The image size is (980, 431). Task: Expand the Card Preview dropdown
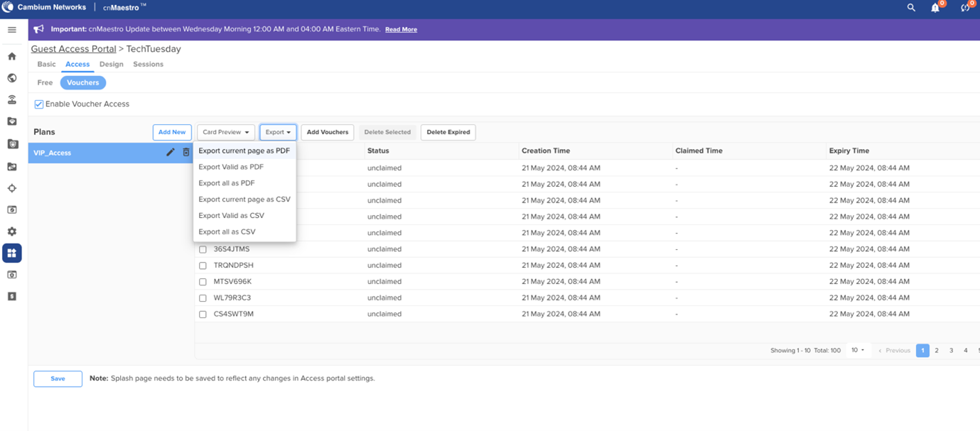(x=225, y=132)
